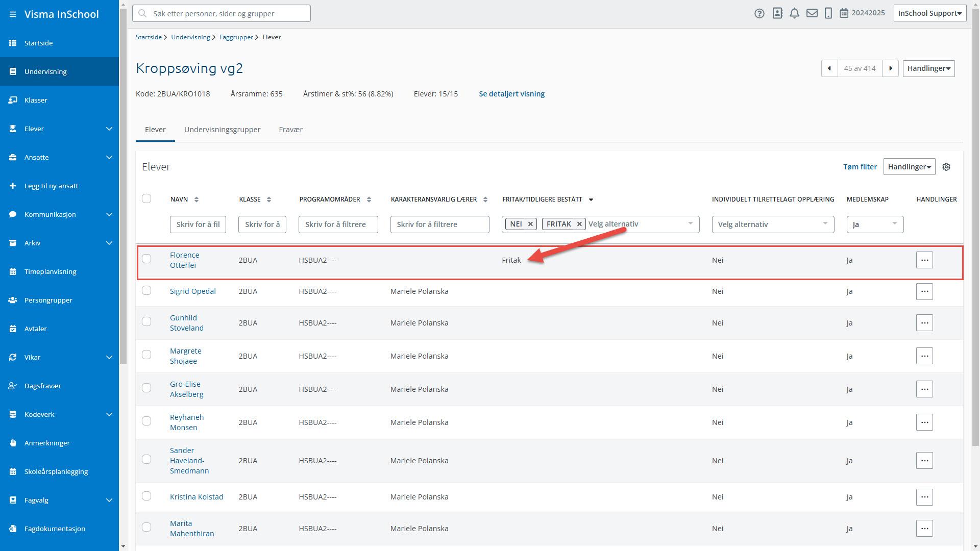Image resolution: width=980 pixels, height=551 pixels.
Task: Go to next faggruppe arrow
Action: [891, 68]
